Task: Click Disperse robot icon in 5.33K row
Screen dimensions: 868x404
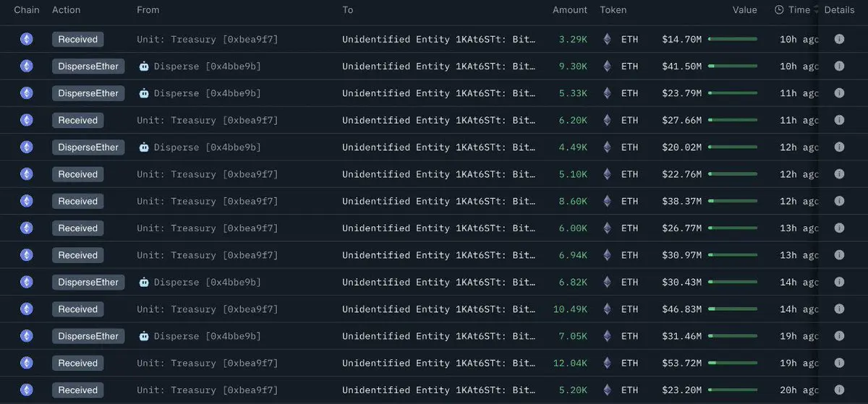Action: tap(144, 93)
